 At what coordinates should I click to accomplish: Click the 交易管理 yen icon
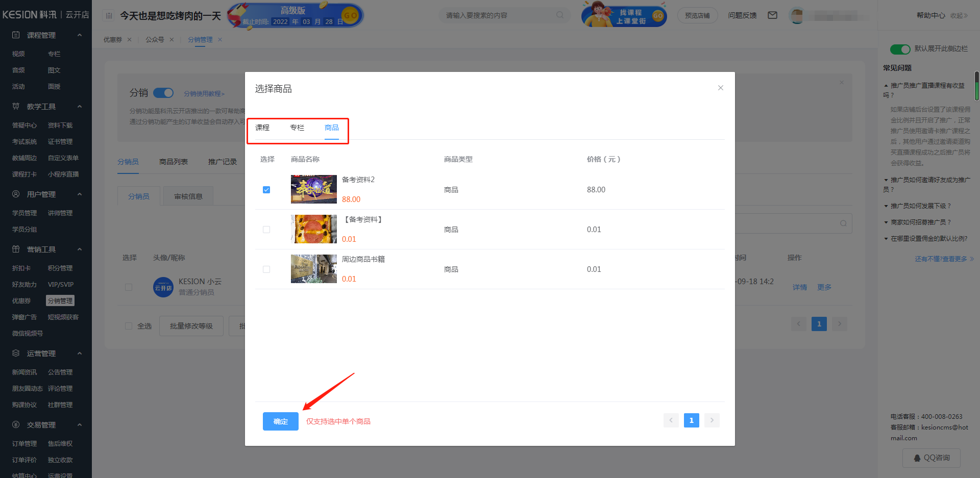tap(16, 425)
